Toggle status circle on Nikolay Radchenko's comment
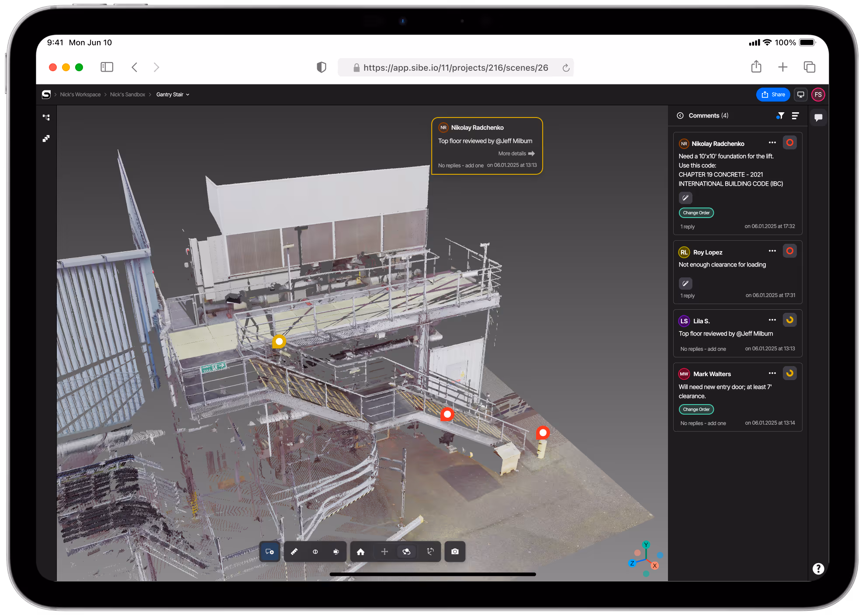Viewport: 865px width, 616px height. tap(790, 142)
